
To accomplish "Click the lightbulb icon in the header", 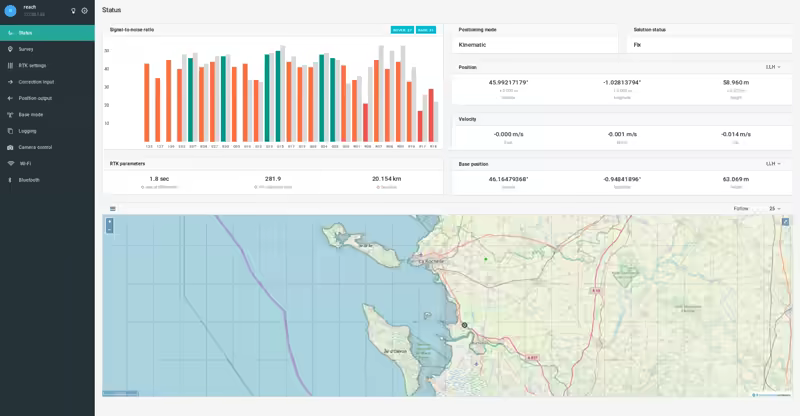I will click(73, 10).
